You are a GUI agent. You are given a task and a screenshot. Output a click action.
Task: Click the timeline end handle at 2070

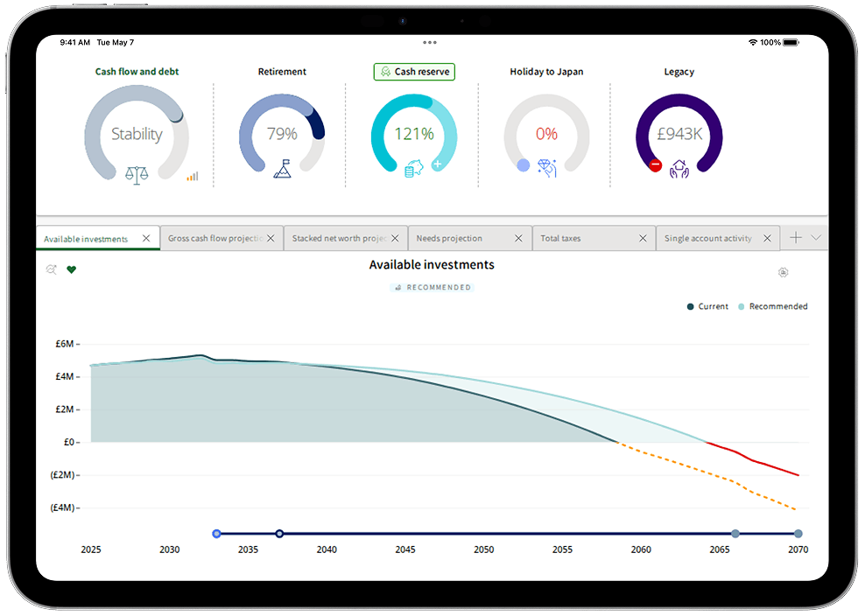[x=798, y=533]
